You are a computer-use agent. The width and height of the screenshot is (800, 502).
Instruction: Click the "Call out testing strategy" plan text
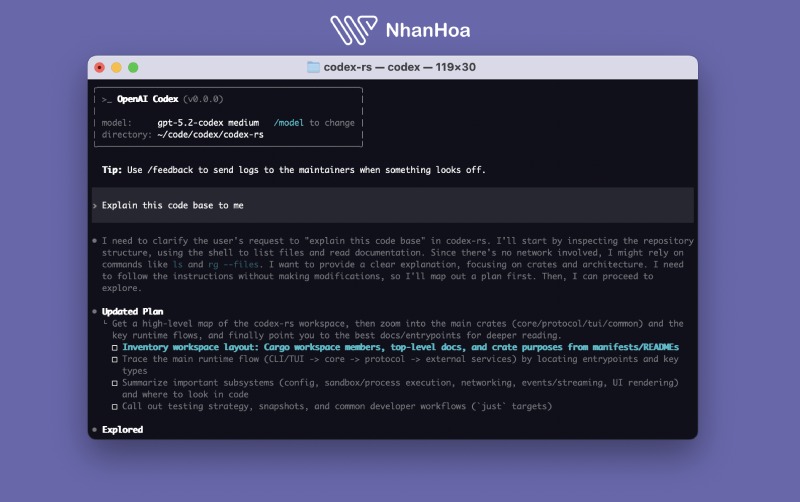pos(337,407)
